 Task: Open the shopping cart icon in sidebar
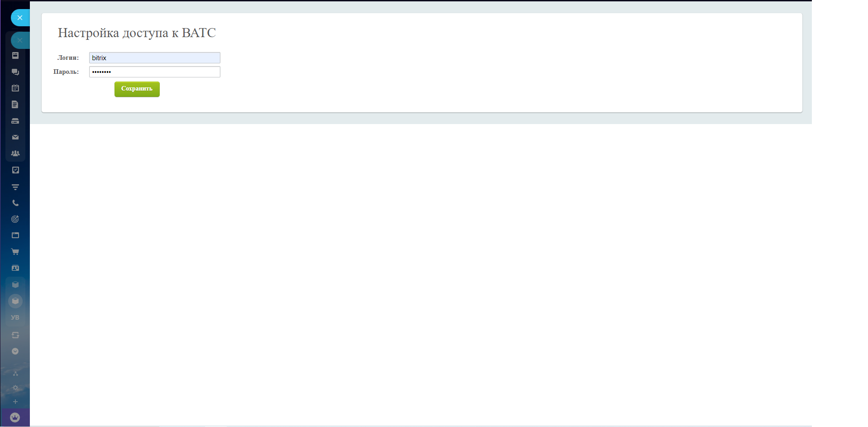[x=15, y=252]
